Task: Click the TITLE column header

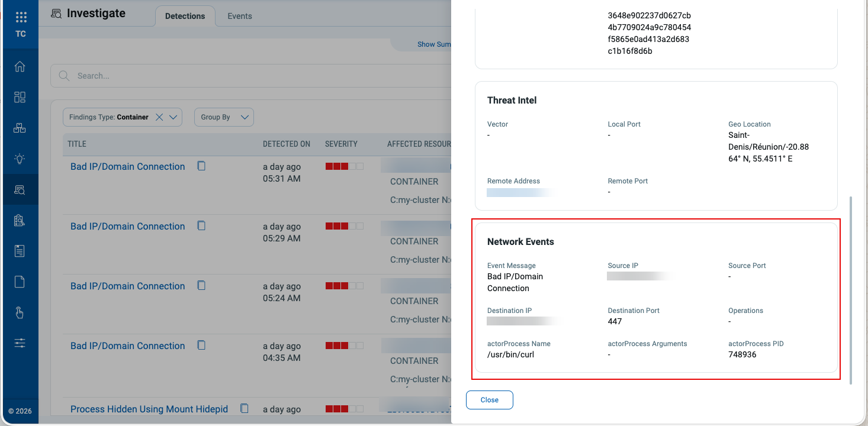Action: click(77, 144)
